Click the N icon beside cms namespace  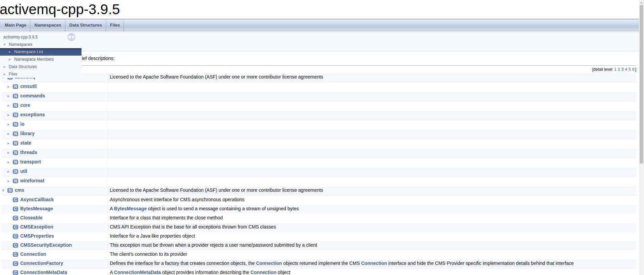click(10, 190)
